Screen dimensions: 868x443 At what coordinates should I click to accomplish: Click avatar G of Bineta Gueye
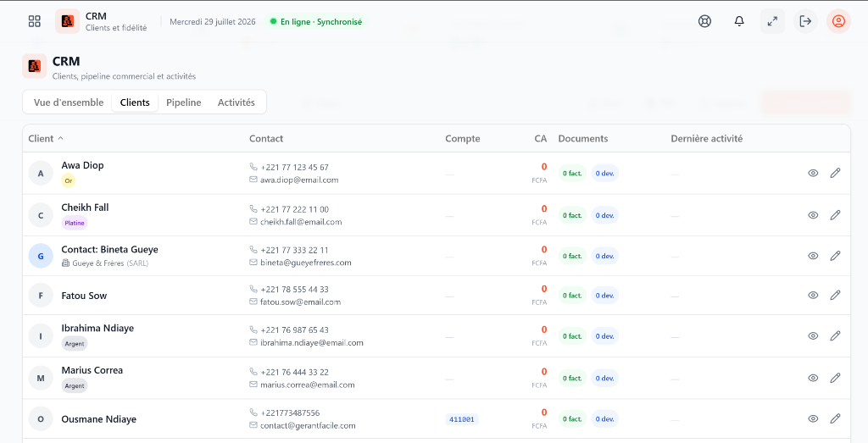[41, 256]
